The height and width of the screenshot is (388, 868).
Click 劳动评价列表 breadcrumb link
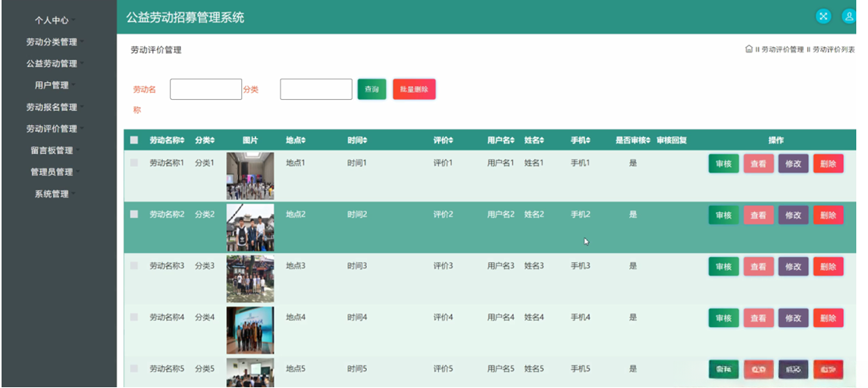click(x=834, y=49)
